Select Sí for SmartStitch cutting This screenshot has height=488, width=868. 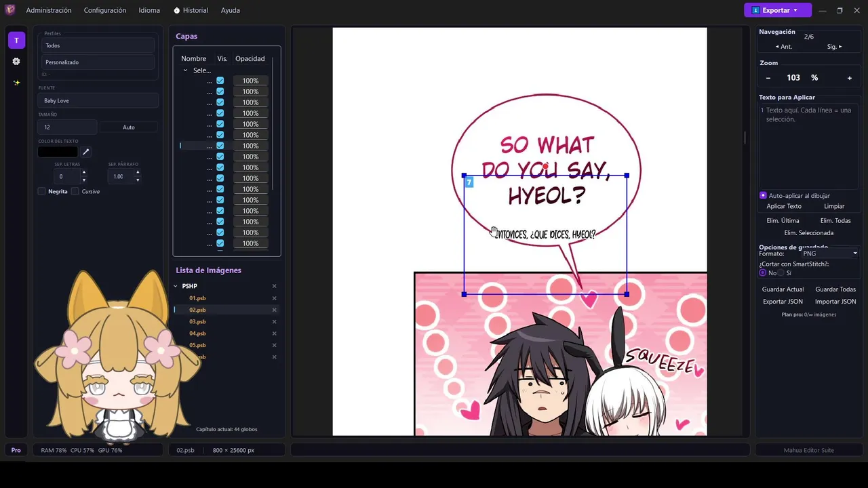(x=781, y=272)
